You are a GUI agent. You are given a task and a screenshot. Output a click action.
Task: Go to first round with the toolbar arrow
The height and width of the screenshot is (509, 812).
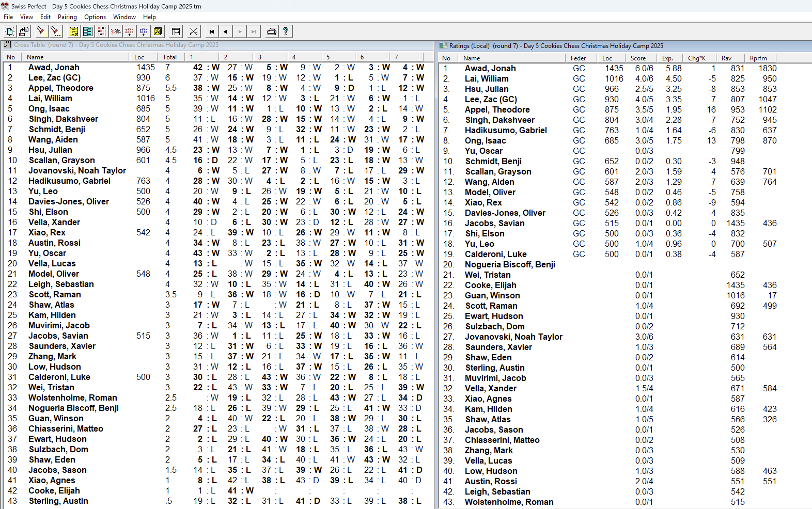pos(212,31)
